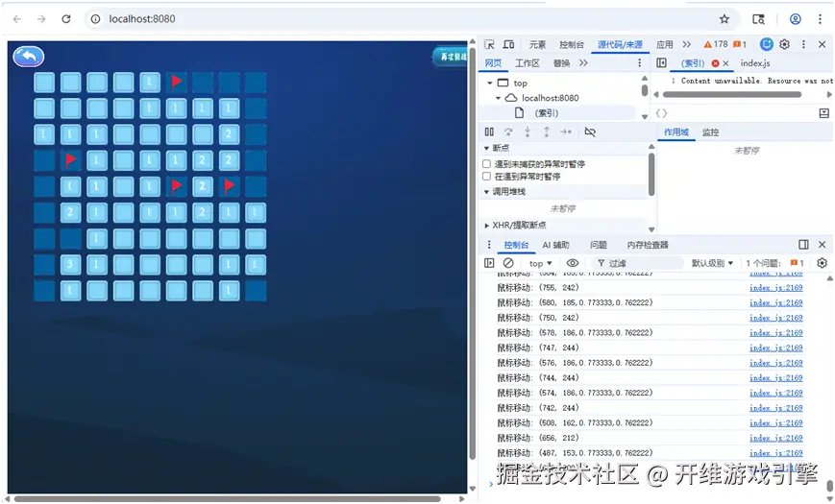Toggle deactivate breakpoints icon

coord(590,132)
